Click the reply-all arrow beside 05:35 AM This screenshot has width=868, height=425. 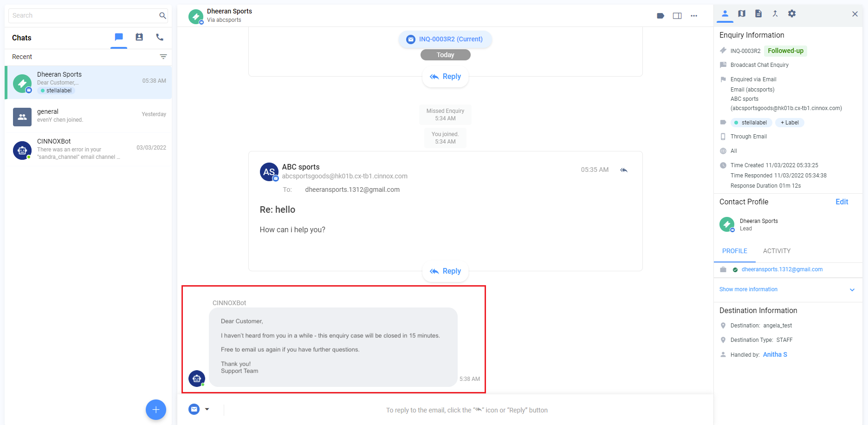tap(624, 170)
